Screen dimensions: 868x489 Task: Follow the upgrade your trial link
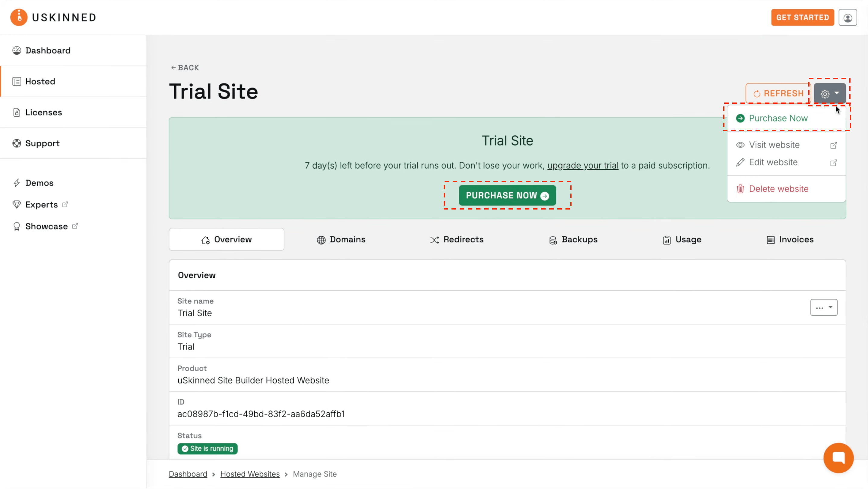click(x=583, y=165)
